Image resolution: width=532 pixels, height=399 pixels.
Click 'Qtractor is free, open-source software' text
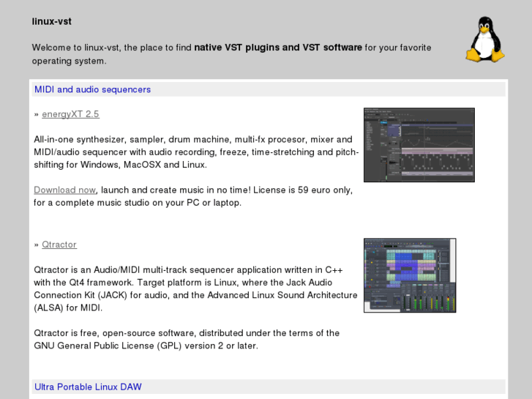click(x=113, y=333)
